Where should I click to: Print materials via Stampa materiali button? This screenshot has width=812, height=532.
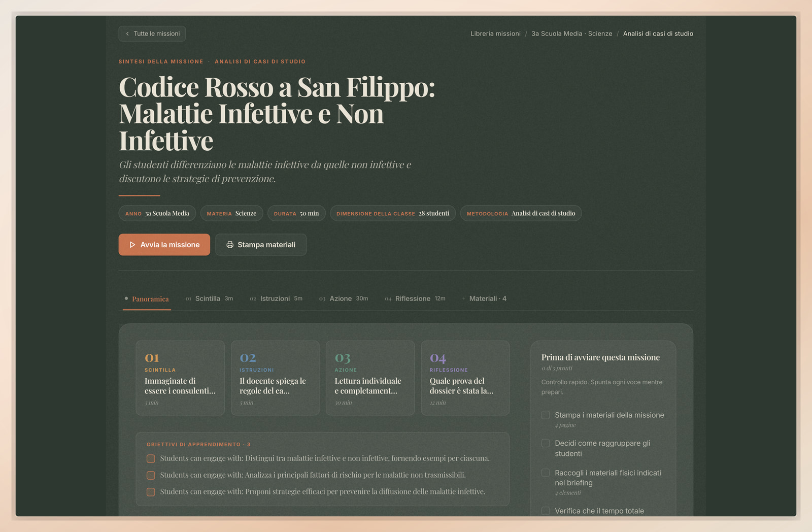pos(261,245)
